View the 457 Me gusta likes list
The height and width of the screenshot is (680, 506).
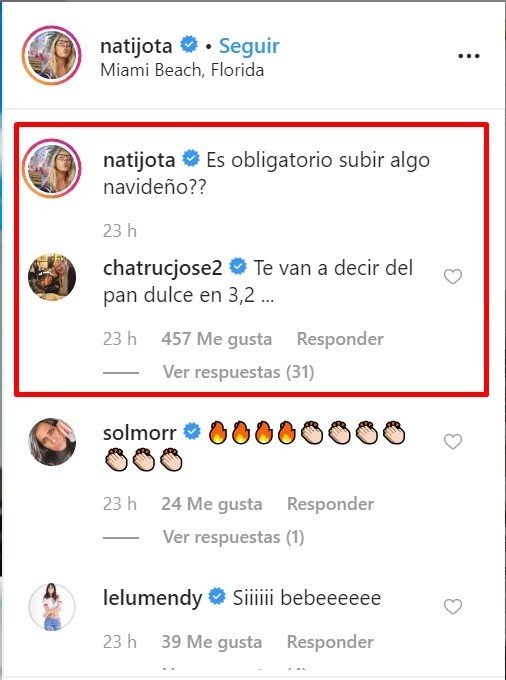coord(217,339)
